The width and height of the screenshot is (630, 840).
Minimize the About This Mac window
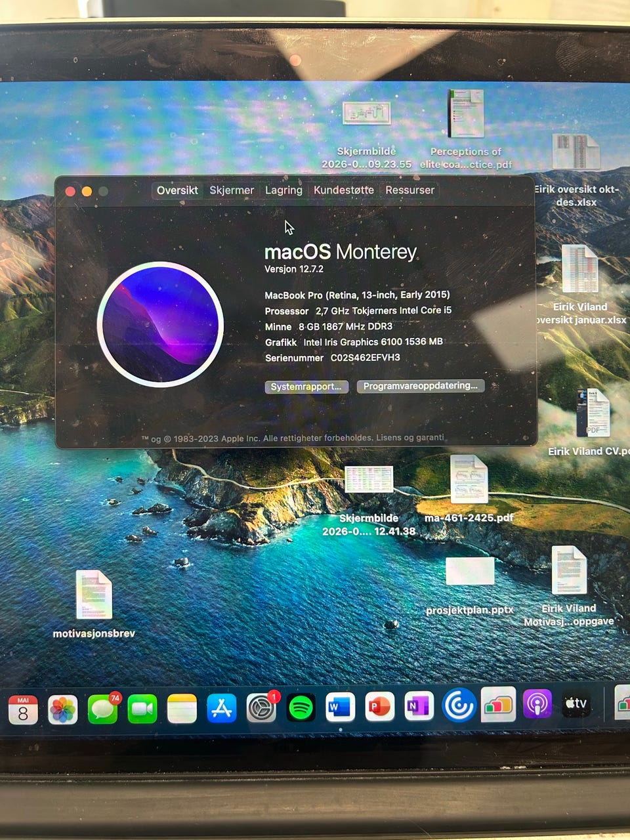(87, 191)
